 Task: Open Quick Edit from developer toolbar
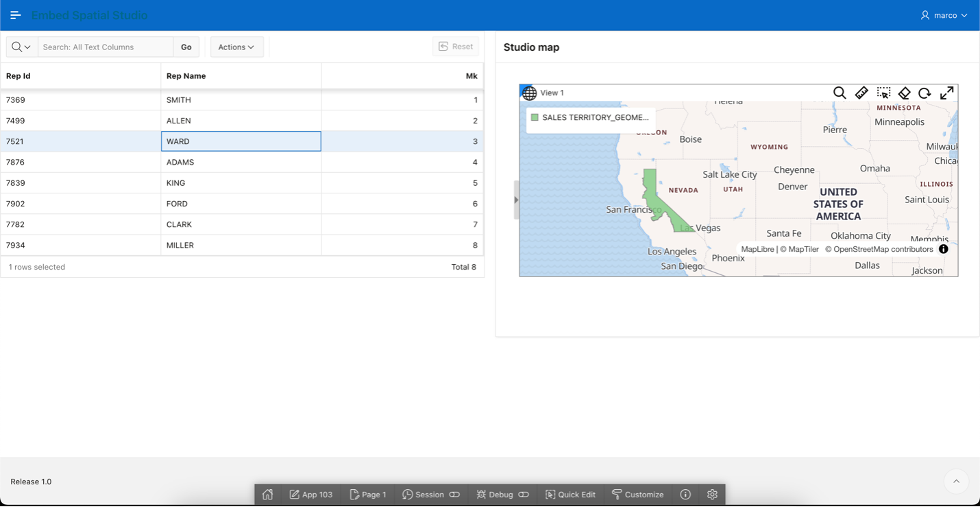pyautogui.click(x=570, y=494)
